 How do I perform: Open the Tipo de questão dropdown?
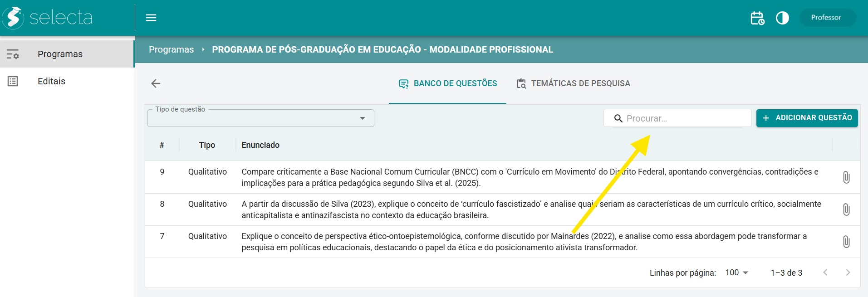coord(261,118)
